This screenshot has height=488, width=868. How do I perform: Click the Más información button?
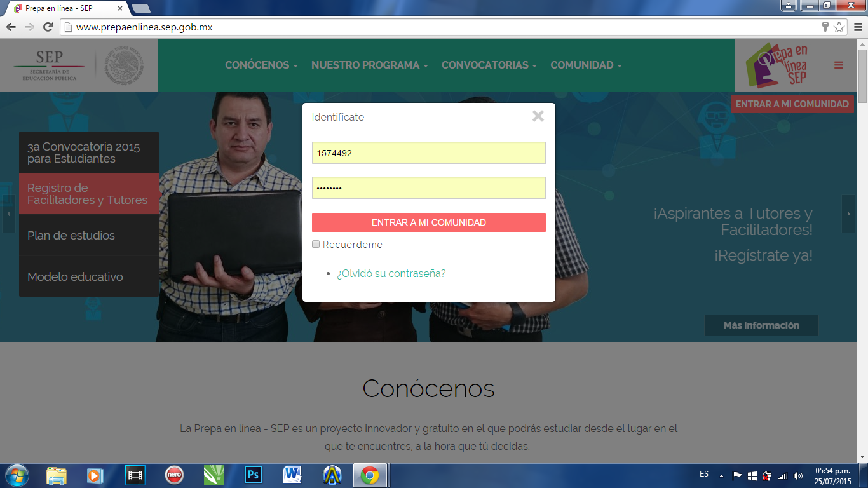pos(761,325)
